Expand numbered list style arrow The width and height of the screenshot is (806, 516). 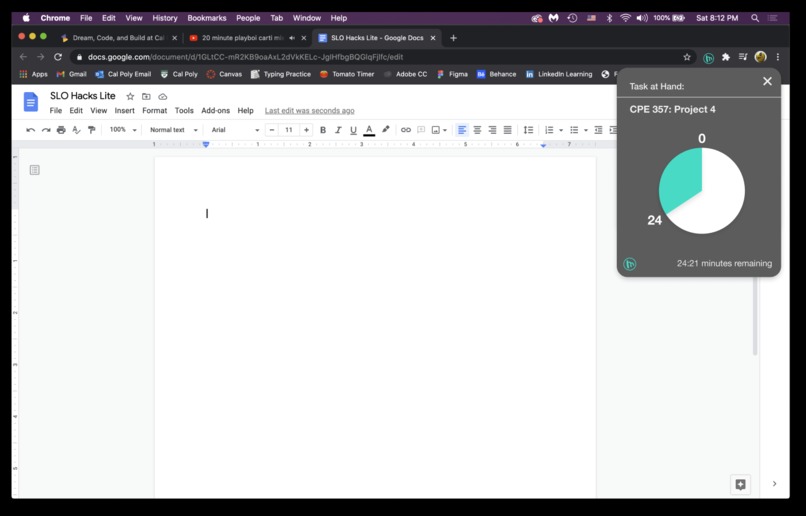pyautogui.click(x=561, y=131)
